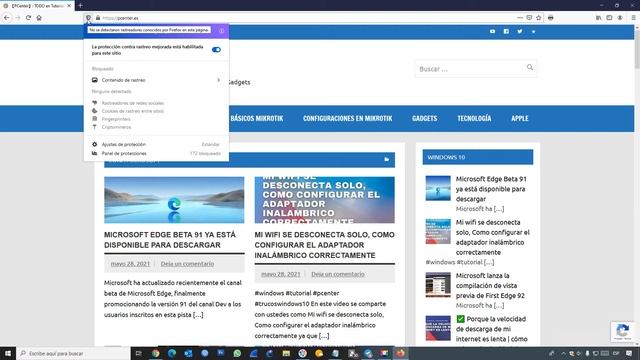This screenshot has height=360, width=640.
Task: Click the browser Back arrow
Action: [x=7, y=18]
